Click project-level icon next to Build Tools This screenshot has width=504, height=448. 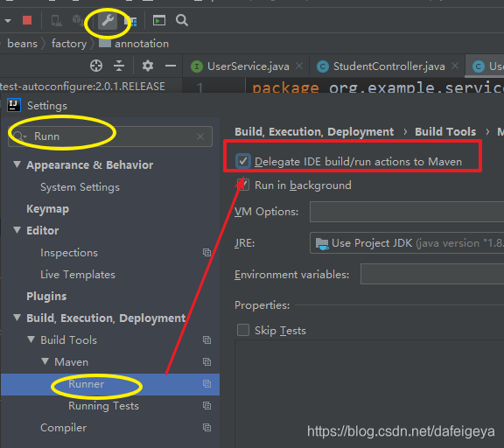(x=207, y=340)
